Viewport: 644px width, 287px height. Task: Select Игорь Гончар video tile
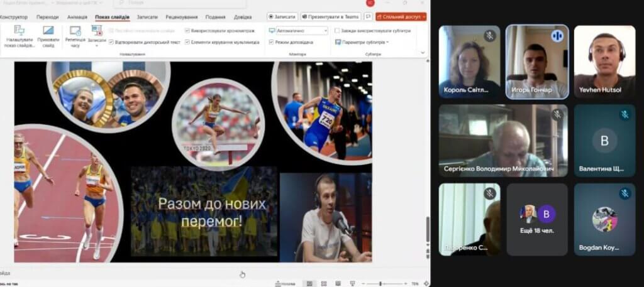pos(537,62)
